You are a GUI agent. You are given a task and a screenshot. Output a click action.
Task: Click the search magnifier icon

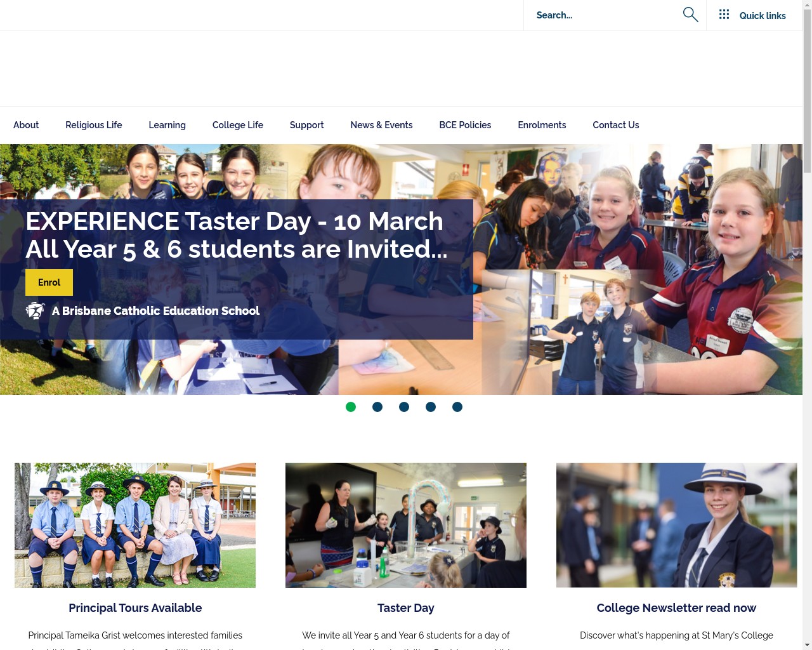tap(690, 14)
